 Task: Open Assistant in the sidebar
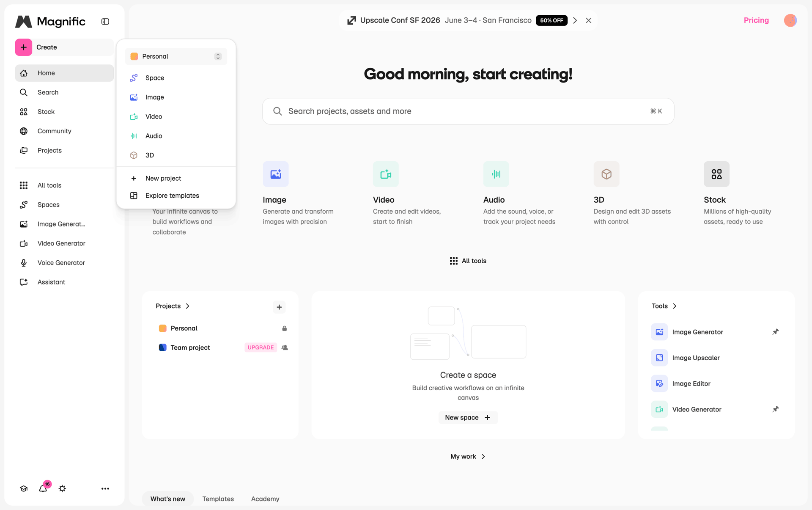click(x=64, y=282)
